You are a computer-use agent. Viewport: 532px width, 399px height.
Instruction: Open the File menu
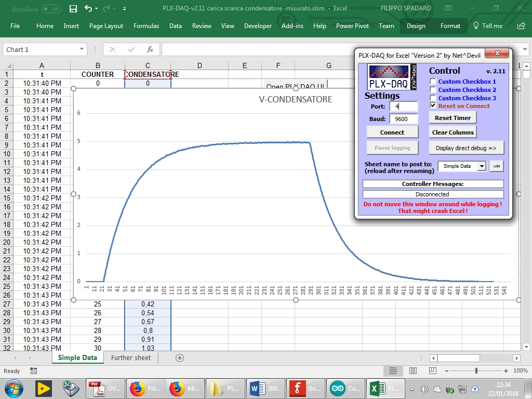click(15, 26)
